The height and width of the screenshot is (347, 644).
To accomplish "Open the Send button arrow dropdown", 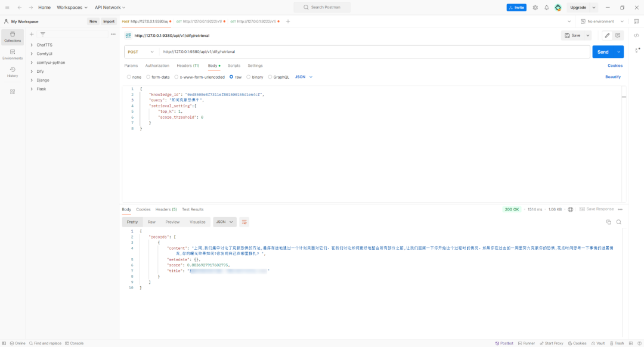I will pos(618,52).
